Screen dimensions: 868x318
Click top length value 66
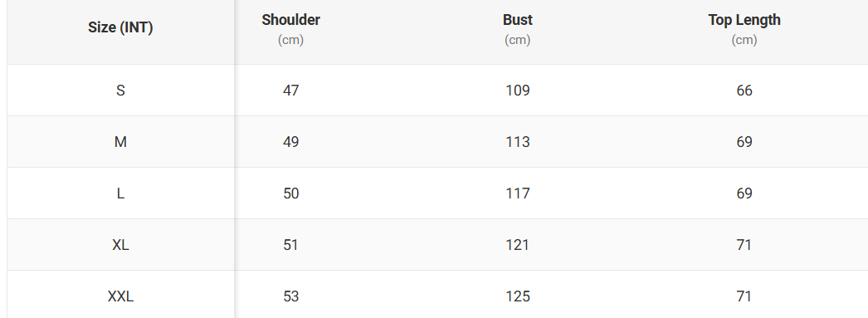click(x=744, y=91)
